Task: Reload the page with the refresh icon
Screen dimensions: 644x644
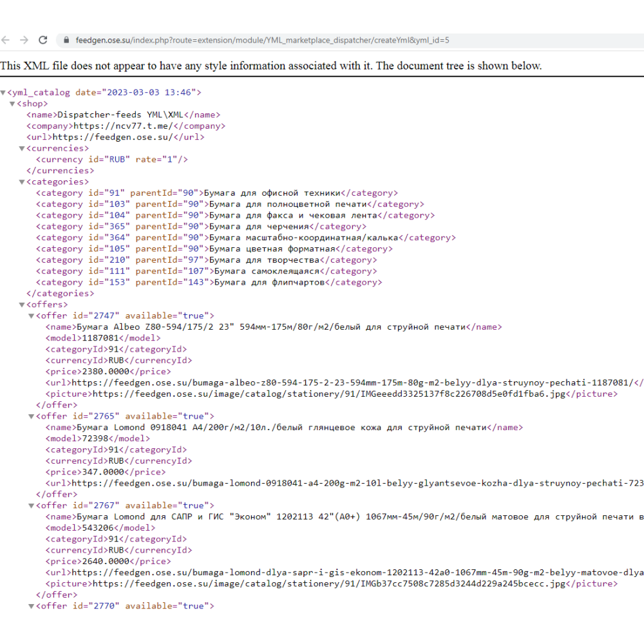Action: [x=43, y=40]
